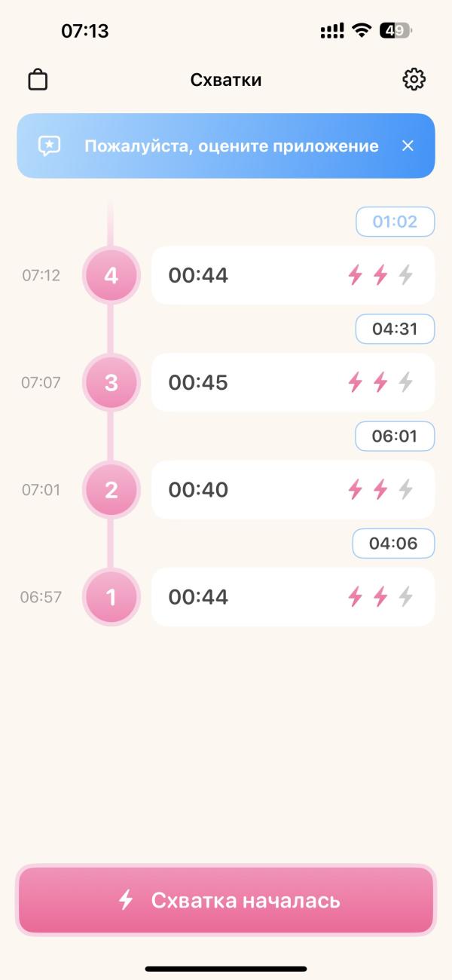Select contraction number 1 circle
Screen dimensions: 452x980
tap(111, 597)
